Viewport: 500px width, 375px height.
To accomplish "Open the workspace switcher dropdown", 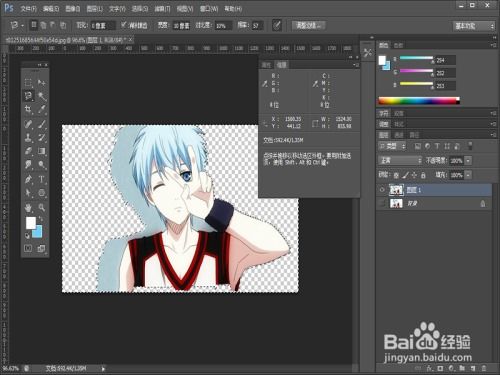I will (x=474, y=26).
